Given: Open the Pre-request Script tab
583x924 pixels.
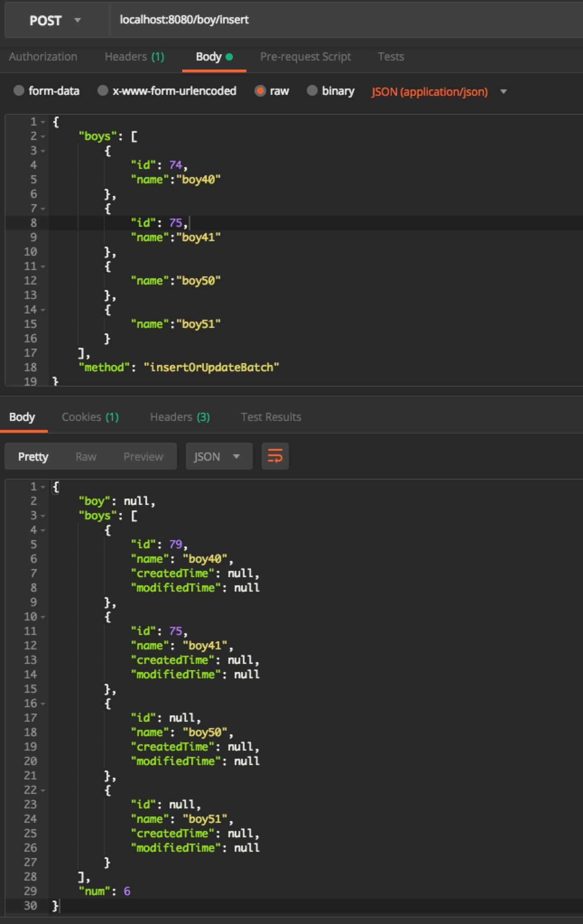Looking at the screenshot, I should (305, 57).
